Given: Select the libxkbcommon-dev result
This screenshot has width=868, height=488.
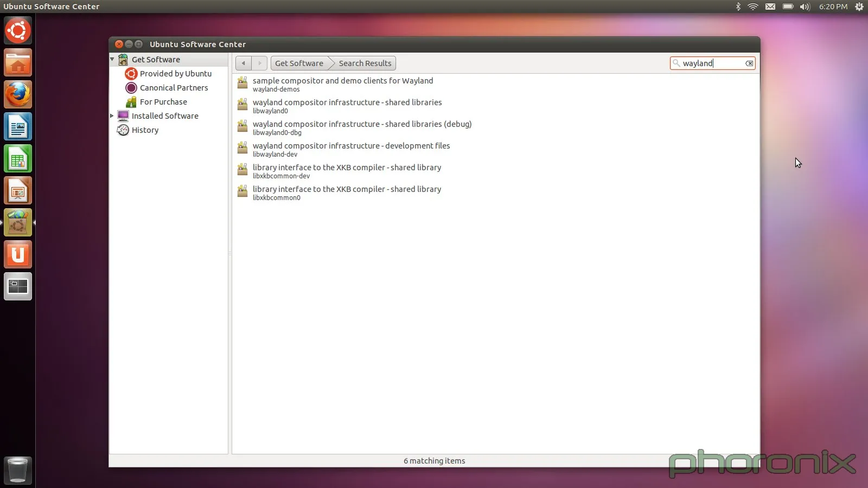Looking at the screenshot, I should pyautogui.click(x=496, y=171).
